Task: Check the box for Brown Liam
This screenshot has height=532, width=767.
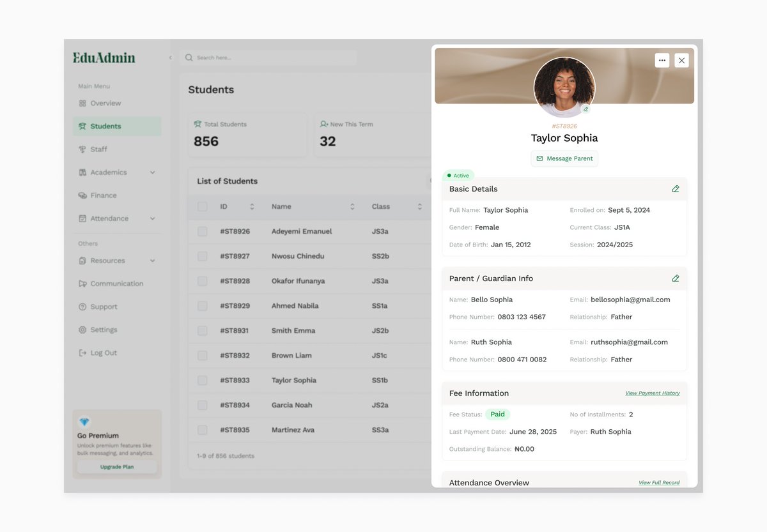Action: (x=202, y=356)
